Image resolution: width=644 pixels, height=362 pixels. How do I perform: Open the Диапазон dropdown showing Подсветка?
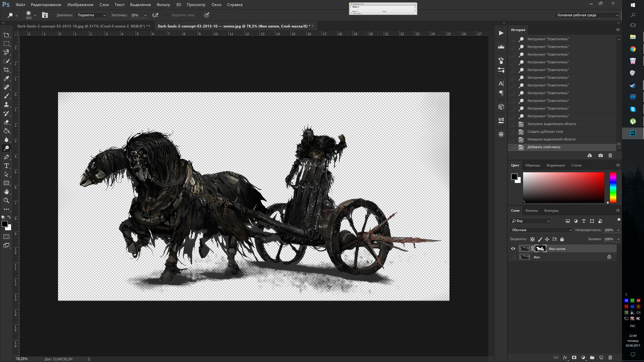click(91, 15)
